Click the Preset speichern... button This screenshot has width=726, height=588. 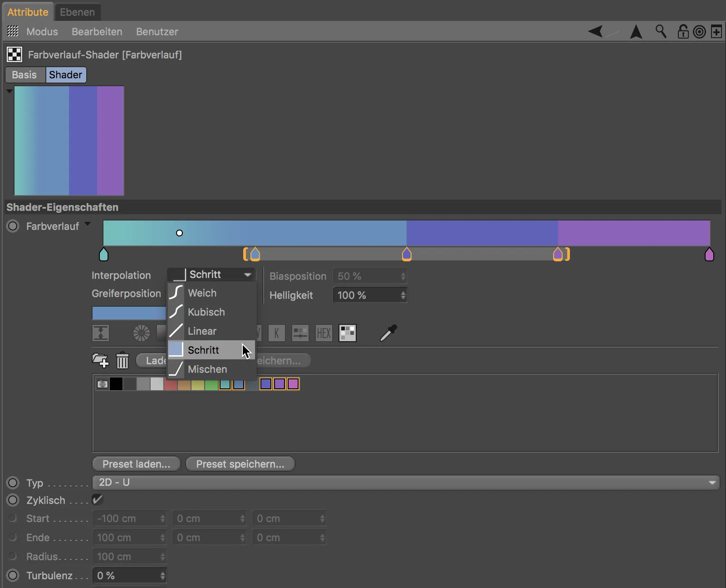240,464
